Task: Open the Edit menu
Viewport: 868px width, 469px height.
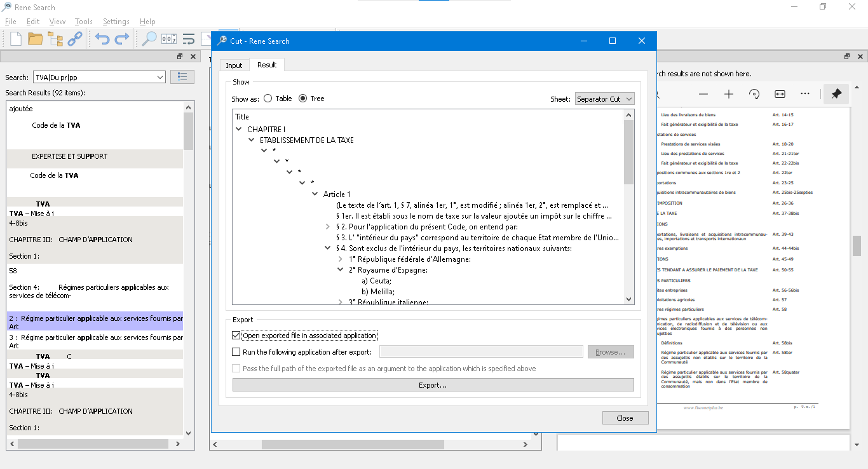Action: [x=33, y=22]
